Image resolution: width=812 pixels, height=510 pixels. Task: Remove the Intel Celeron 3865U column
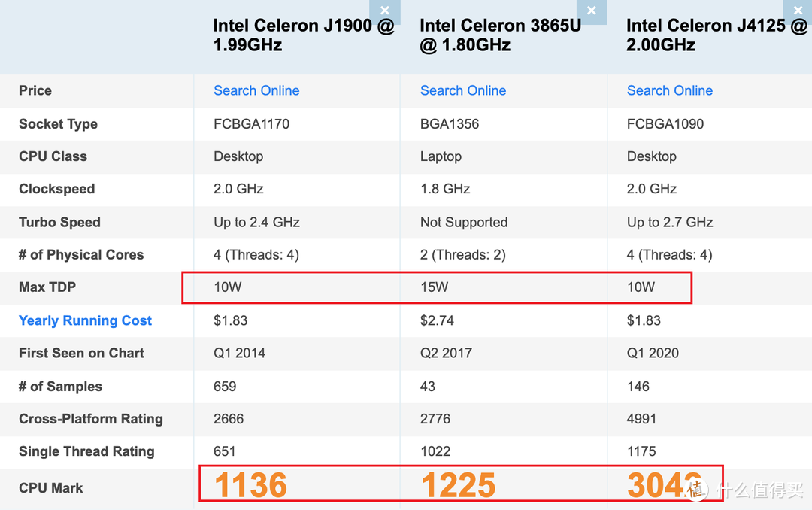click(592, 11)
